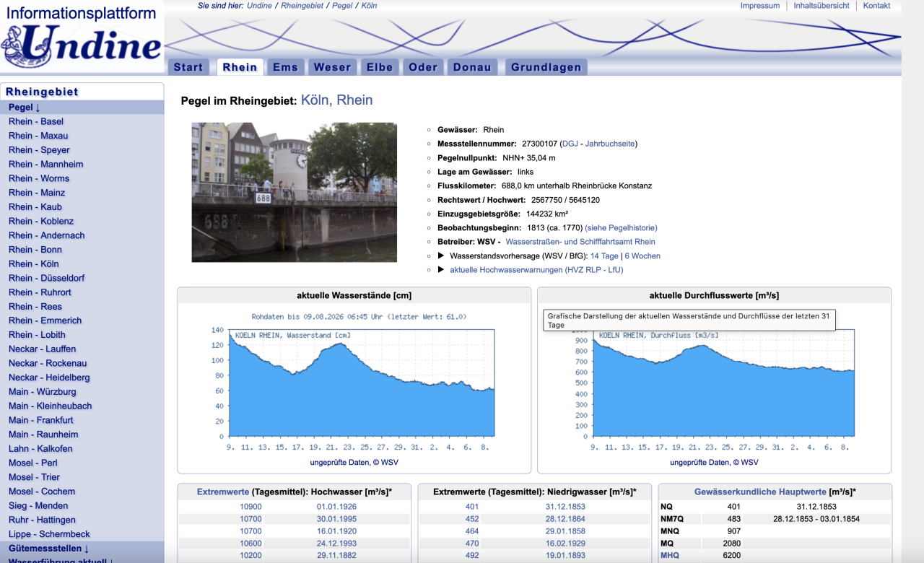Go to Rhein - Ruhrort gauge
Screen dimensions: 924x563
(41, 292)
